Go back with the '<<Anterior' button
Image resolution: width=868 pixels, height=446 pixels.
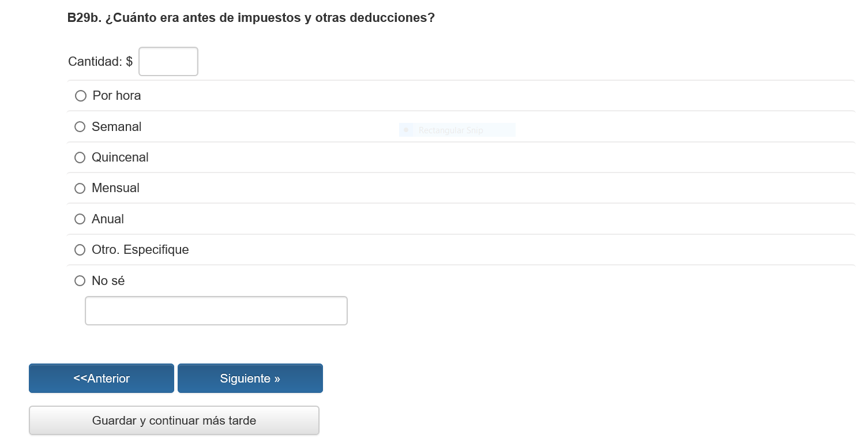pos(102,378)
